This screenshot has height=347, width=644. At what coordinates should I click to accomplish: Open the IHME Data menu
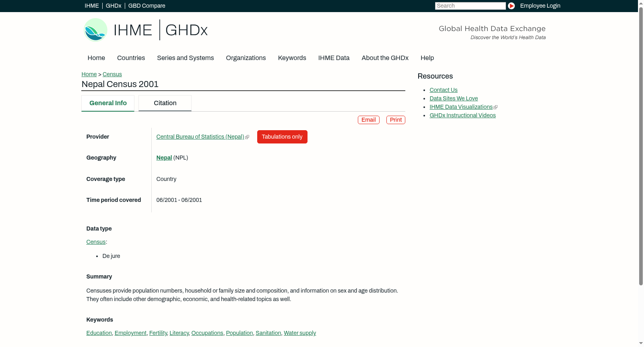click(x=334, y=58)
